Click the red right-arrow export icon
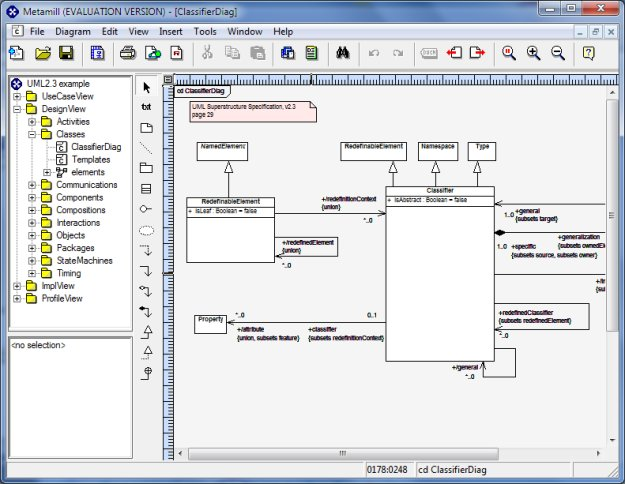The width and height of the screenshot is (625, 484). [x=477, y=53]
